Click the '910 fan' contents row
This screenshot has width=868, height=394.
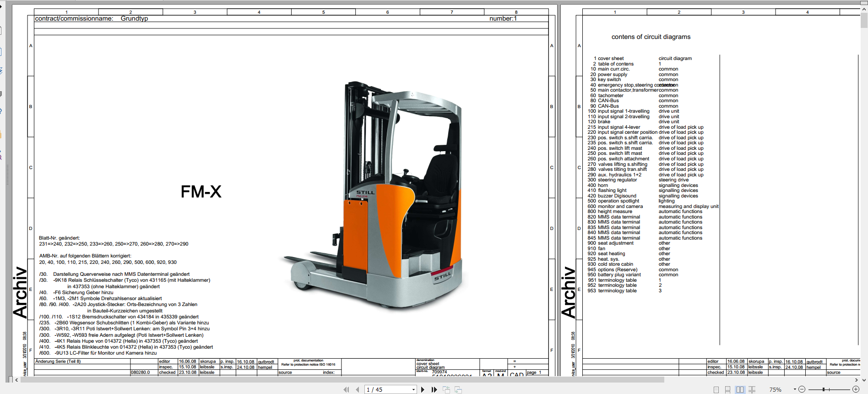(x=629, y=249)
